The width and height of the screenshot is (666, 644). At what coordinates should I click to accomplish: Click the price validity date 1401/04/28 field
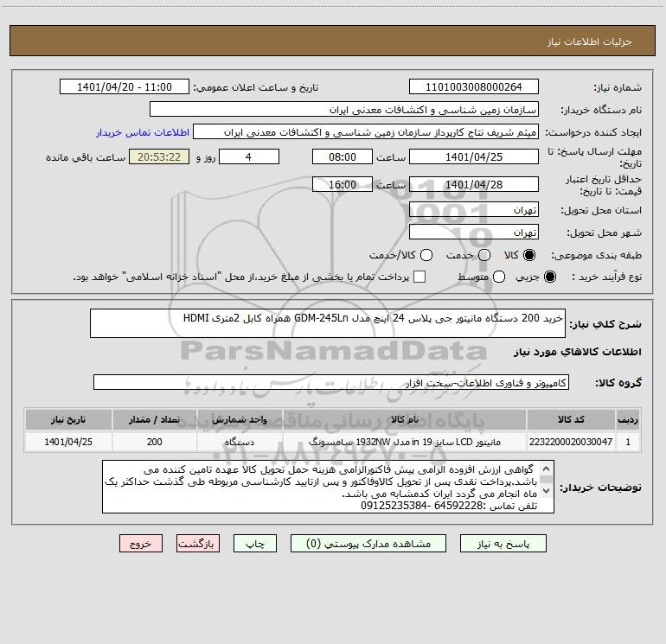(474, 184)
